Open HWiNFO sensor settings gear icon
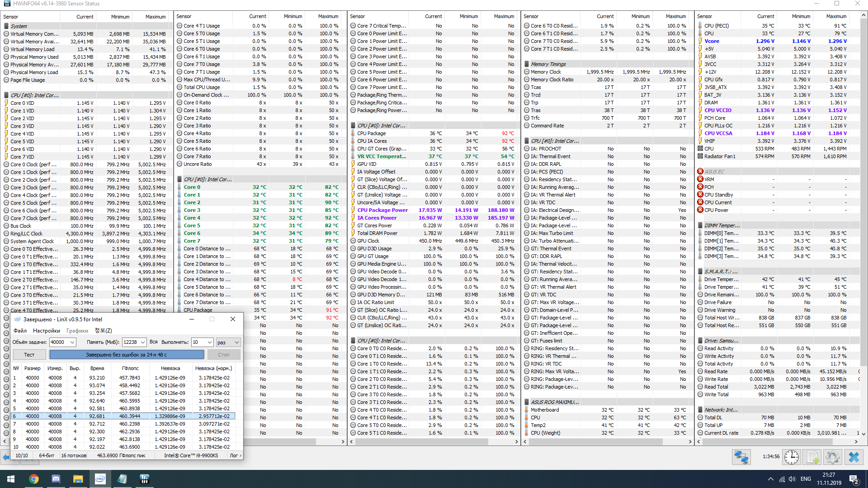 832,457
